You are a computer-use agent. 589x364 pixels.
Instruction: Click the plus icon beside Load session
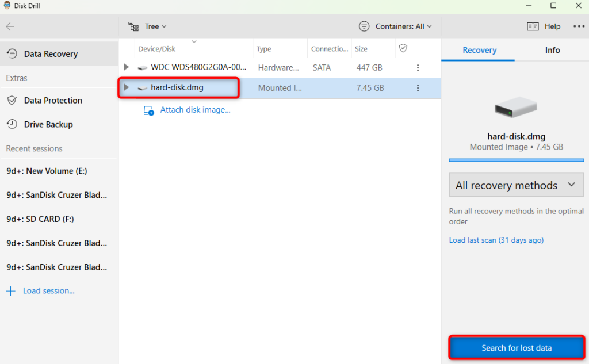coord(12,290)
